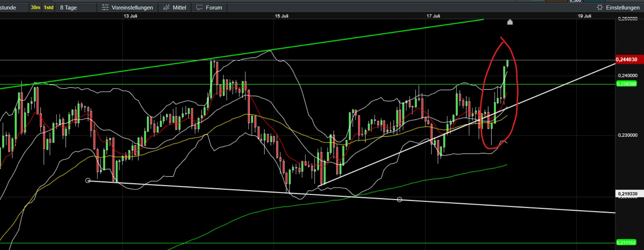
Task: Open Einstellungen chart settings
Action: point(618,8)
